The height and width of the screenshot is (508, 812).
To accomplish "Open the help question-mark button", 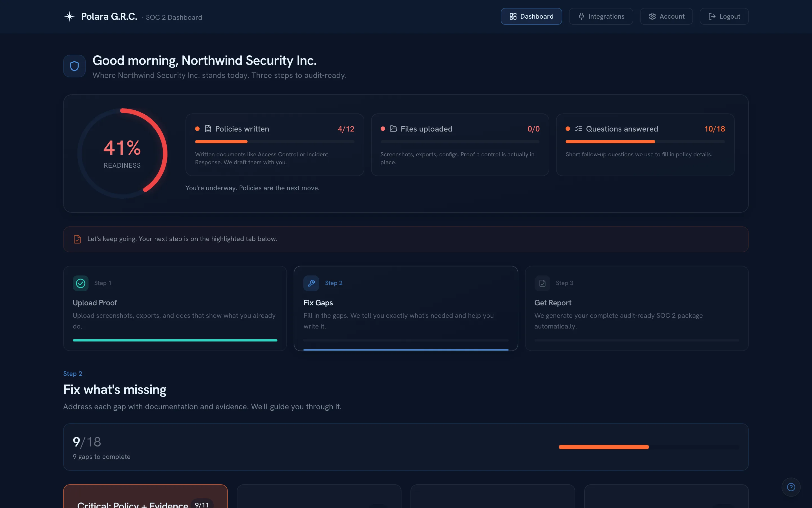I will [791, 487].
